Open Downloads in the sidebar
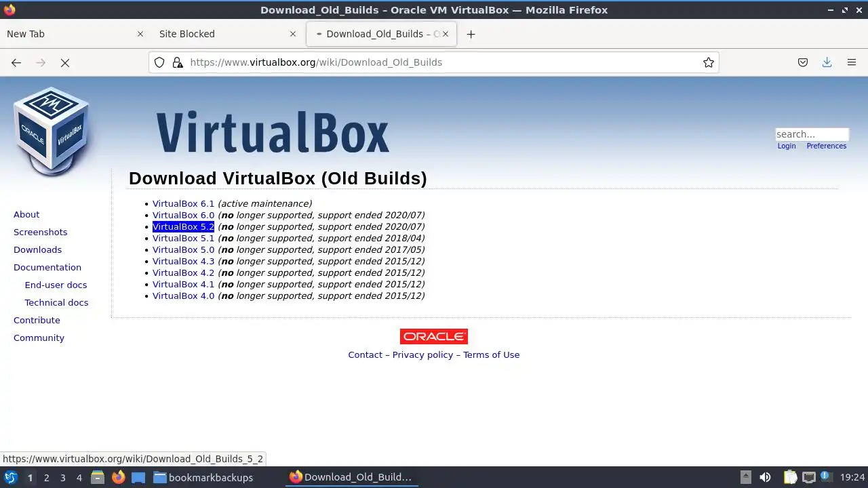 pos(37,249)
